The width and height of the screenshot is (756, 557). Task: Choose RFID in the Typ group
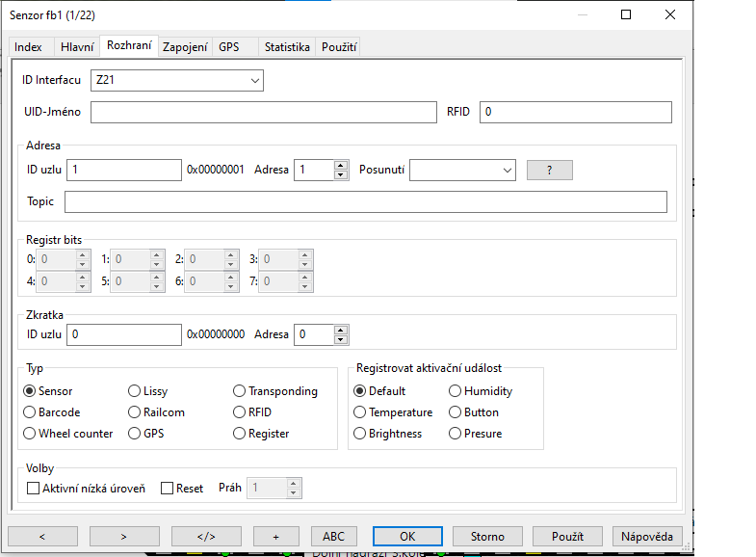239,412
